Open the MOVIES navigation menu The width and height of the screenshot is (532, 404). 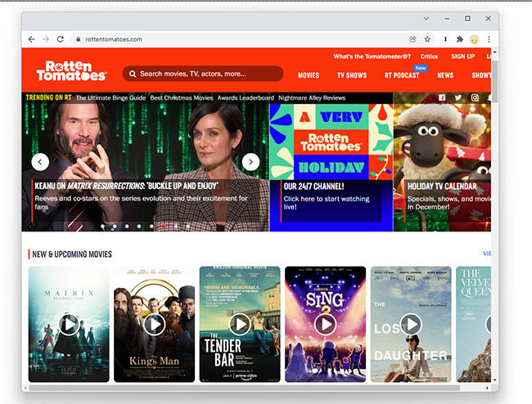pos(309,75)
